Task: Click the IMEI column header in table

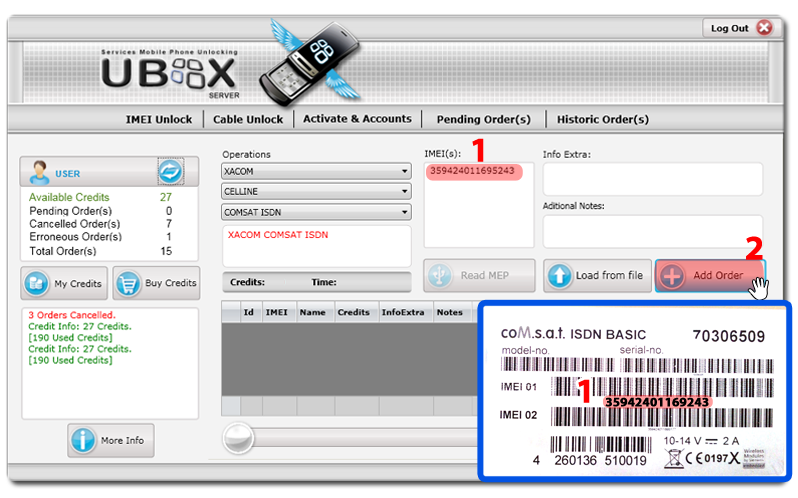Action: (x=276, y=312)
